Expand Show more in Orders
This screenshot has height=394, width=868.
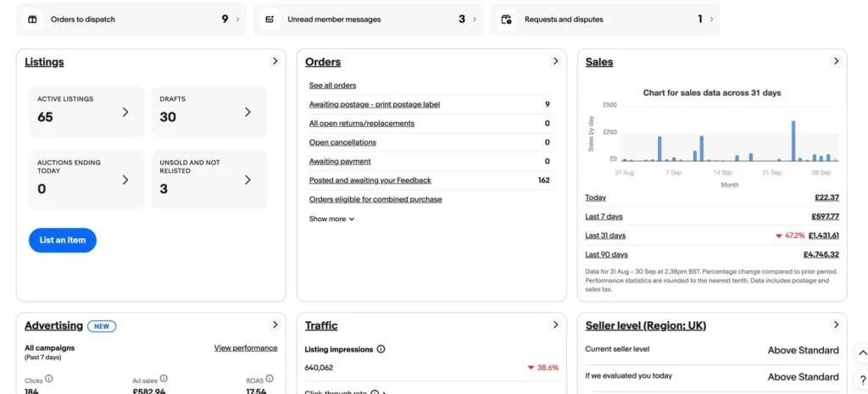(331, 219)
